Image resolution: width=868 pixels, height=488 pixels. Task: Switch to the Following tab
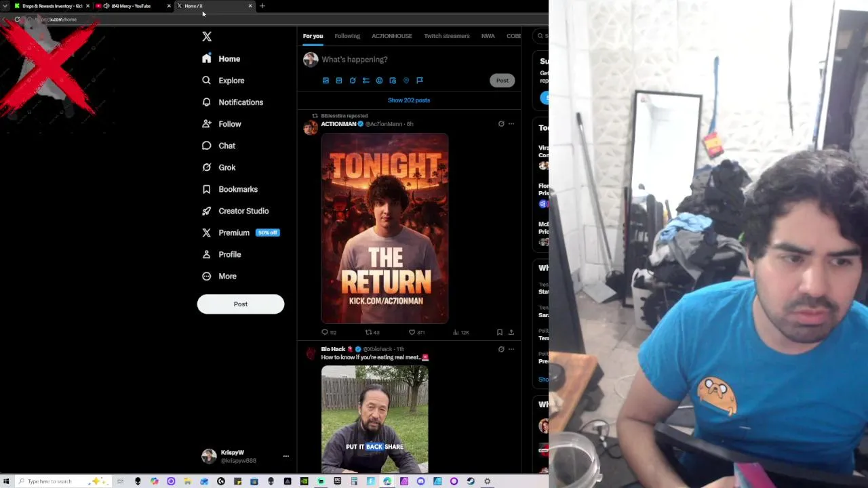tap(347, 36)
